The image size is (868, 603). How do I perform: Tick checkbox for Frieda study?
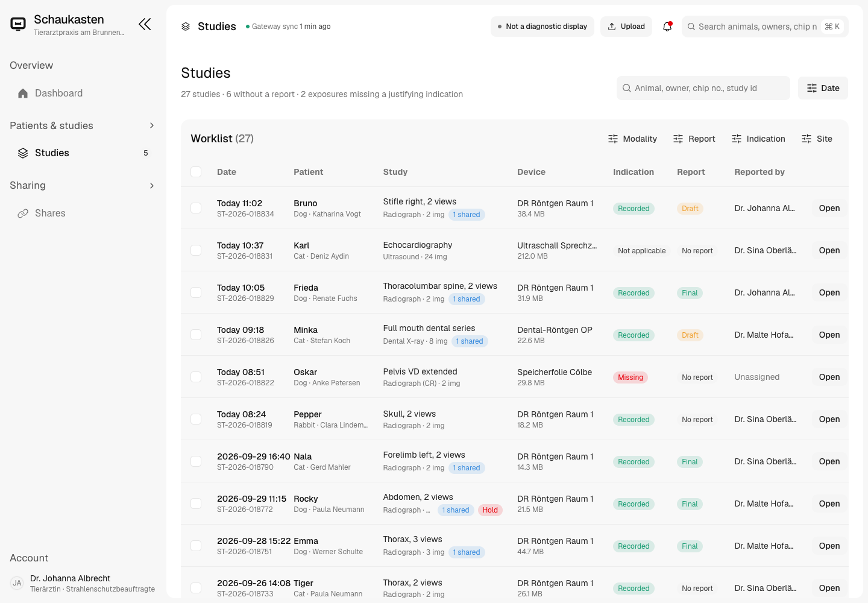[196, 292]
